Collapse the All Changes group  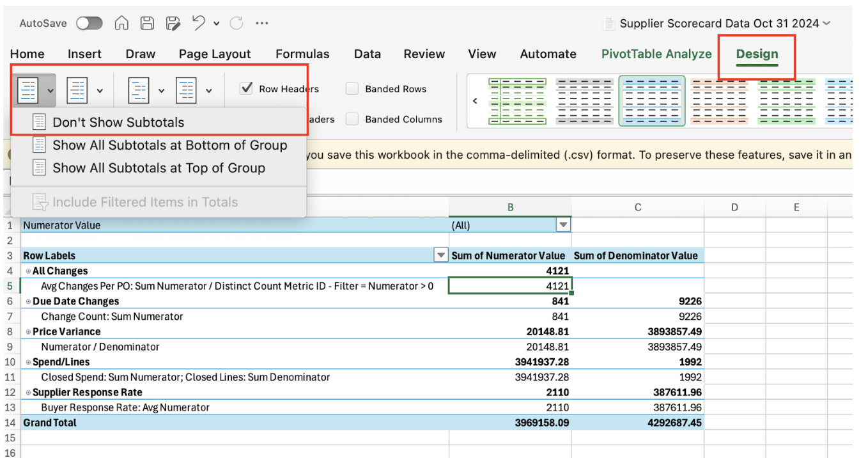(28, 271)
